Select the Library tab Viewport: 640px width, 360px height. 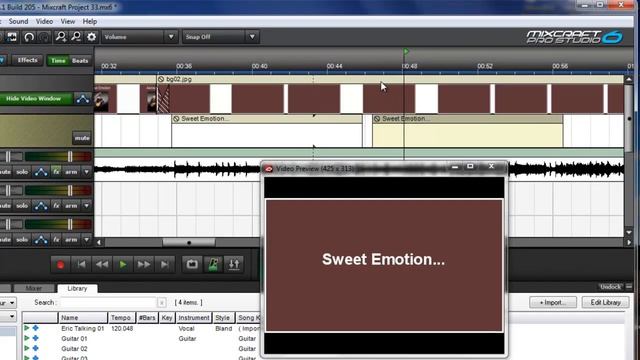[x=77, y=289]
